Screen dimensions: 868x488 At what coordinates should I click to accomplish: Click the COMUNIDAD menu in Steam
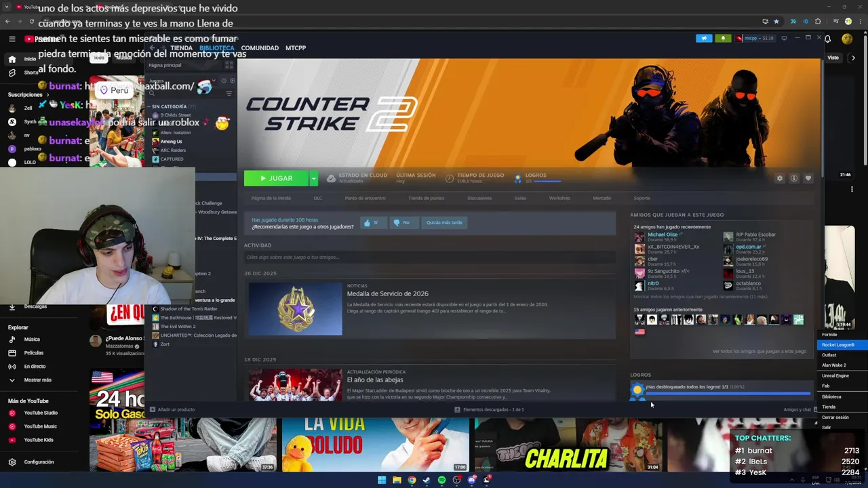coord(260,48)
